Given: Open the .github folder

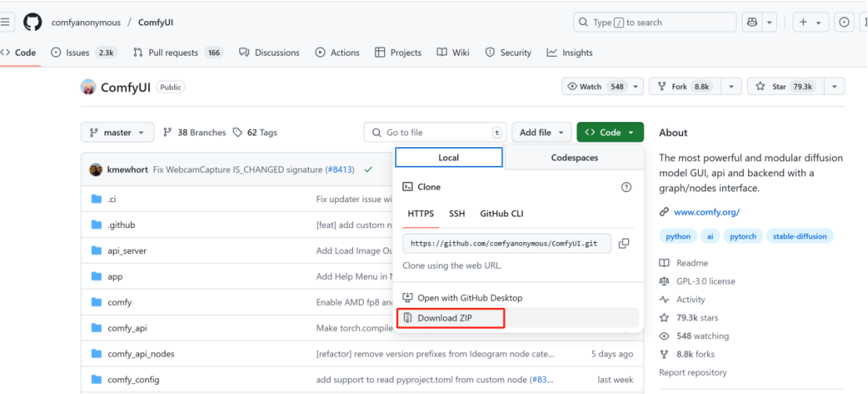Looking at the screenshot, I should pos(122,225).
